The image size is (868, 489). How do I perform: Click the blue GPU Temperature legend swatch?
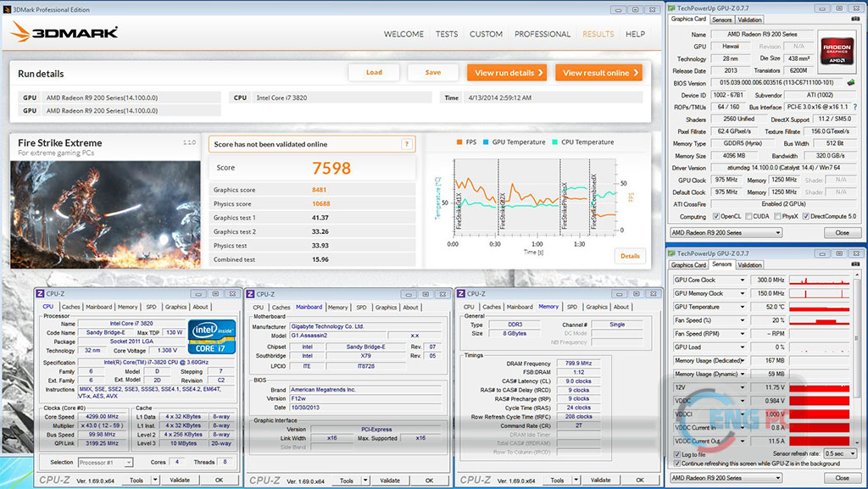[x=486, y=142]
